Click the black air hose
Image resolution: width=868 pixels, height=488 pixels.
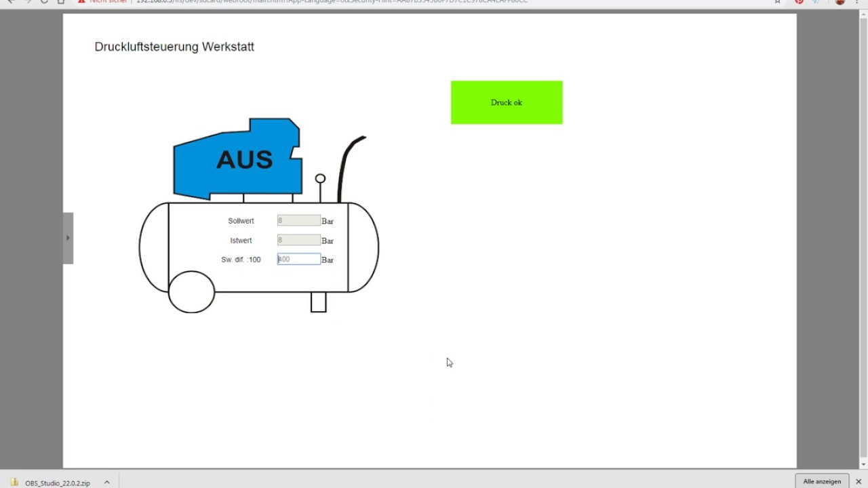pyautogui.click(x=349, y=168)
